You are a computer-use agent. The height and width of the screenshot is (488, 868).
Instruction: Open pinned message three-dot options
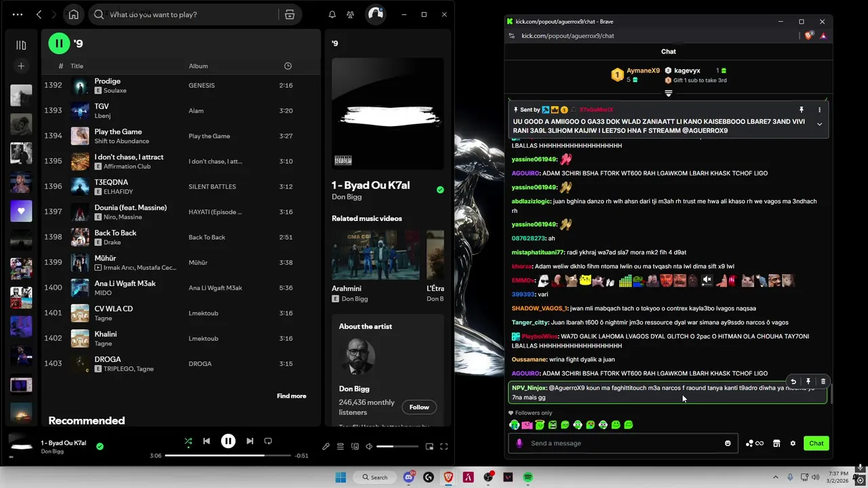(x=819, y=110)
